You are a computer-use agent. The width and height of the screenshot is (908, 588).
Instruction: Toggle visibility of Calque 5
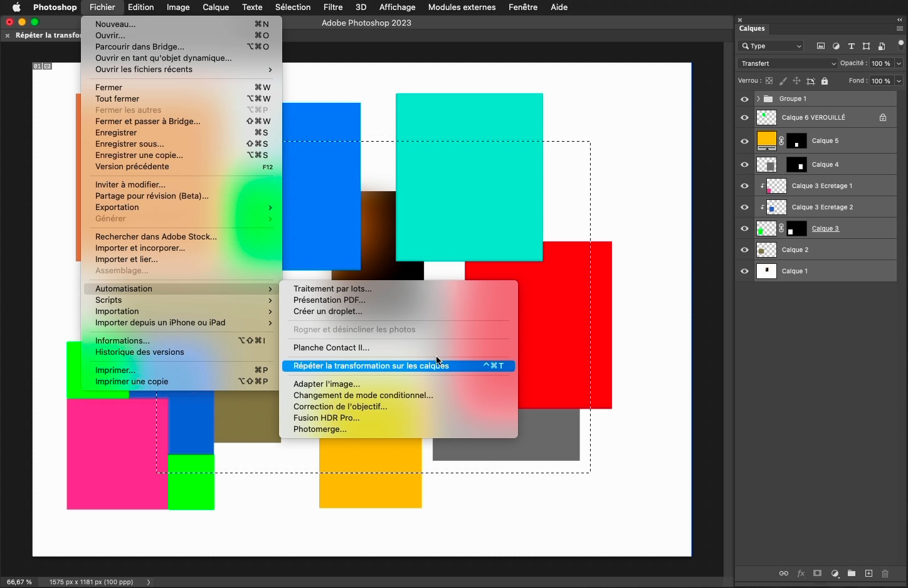(x=744, y=141)
